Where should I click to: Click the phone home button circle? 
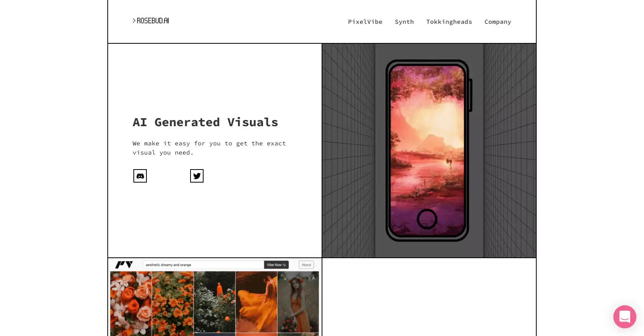(427, 219)
